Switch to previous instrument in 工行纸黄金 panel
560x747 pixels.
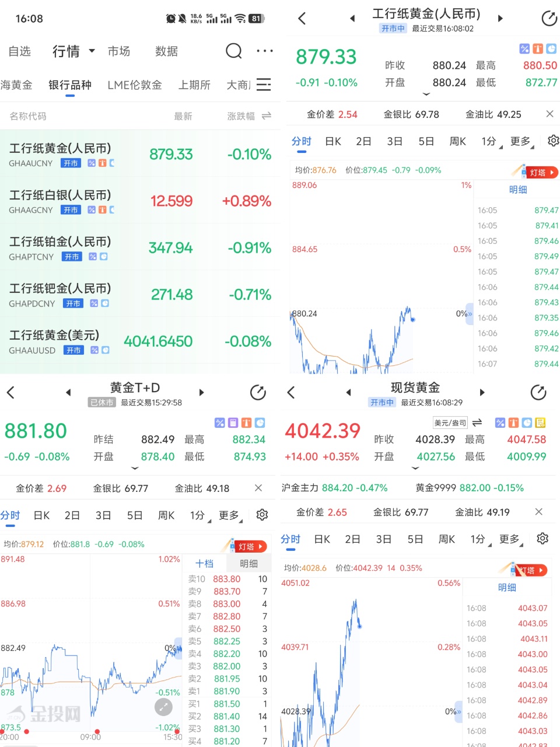click(x=352, y=18)
